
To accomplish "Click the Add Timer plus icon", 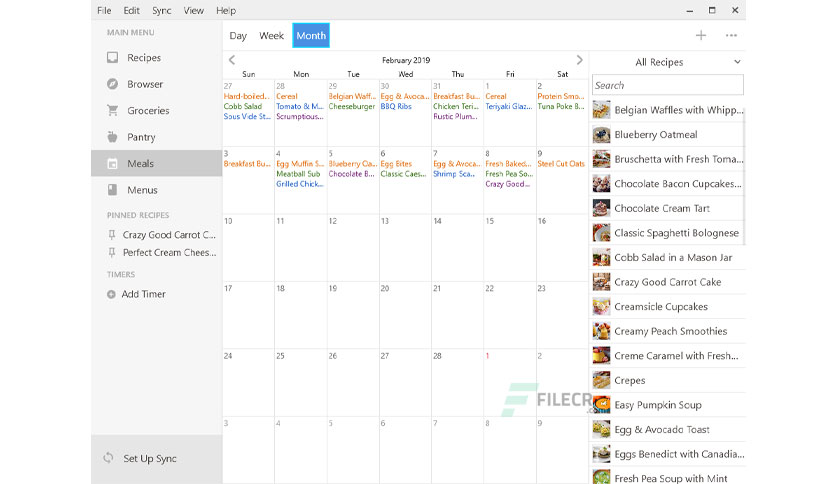I will click(x=111, y=294).
